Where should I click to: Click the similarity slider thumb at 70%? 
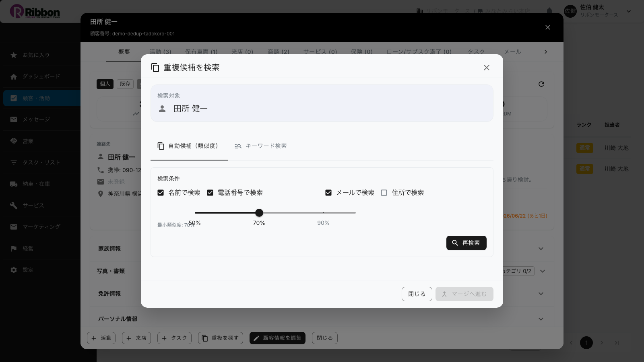259,213
